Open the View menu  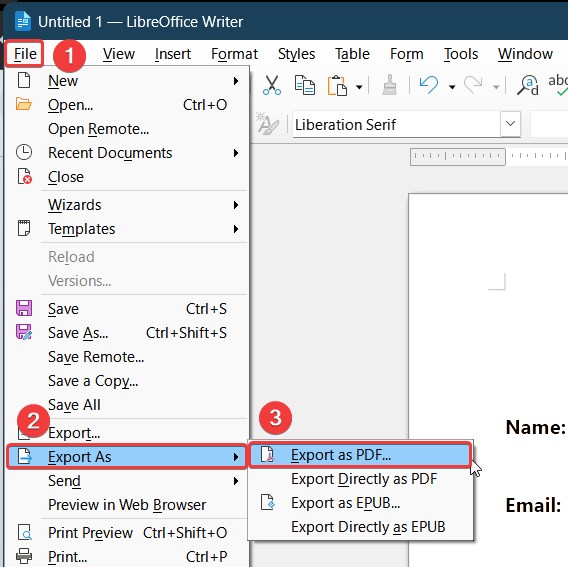pyautogui.click(x=118, y=54)
